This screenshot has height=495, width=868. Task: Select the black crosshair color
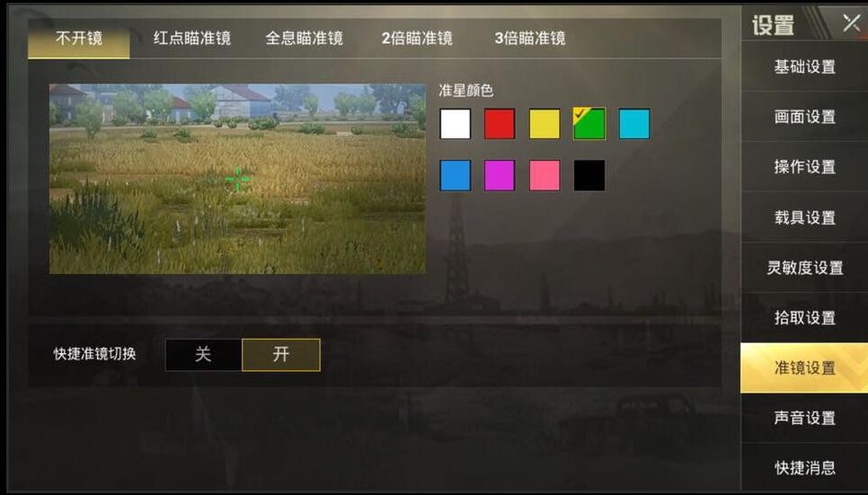(589, 175)
